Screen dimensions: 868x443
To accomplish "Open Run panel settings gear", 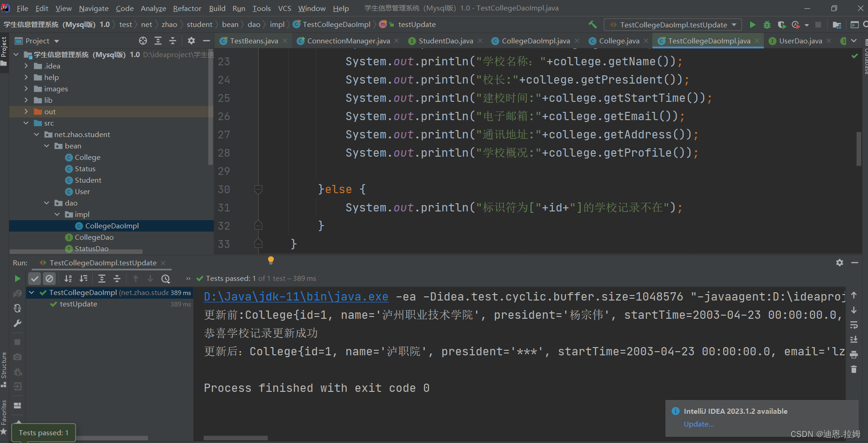I will 840,263.
